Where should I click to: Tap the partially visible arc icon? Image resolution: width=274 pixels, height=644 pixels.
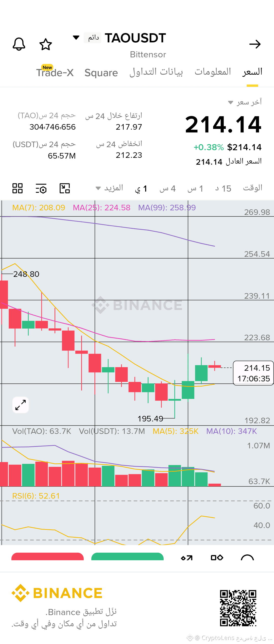[247, 557]
